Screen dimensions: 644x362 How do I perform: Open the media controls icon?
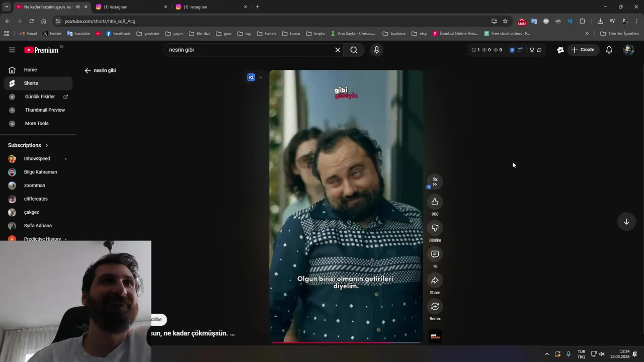point(612,21)
